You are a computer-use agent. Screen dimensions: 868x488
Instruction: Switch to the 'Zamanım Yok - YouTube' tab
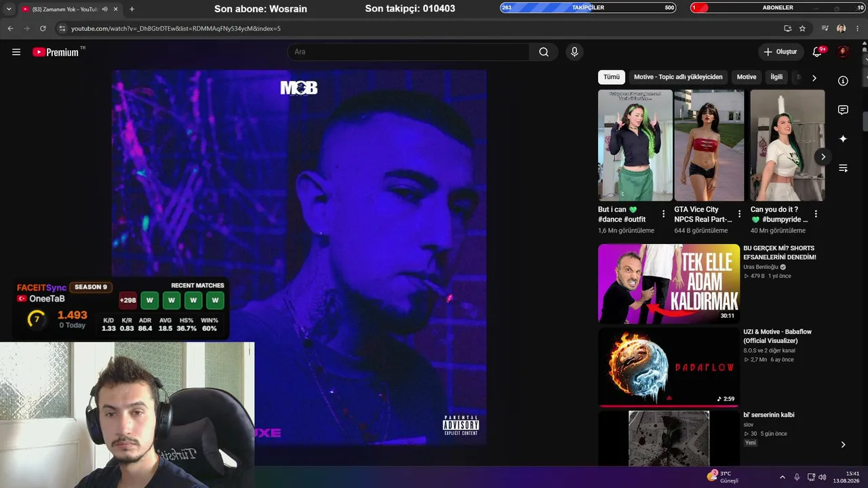pyautogui.click(x=64, y=9)
